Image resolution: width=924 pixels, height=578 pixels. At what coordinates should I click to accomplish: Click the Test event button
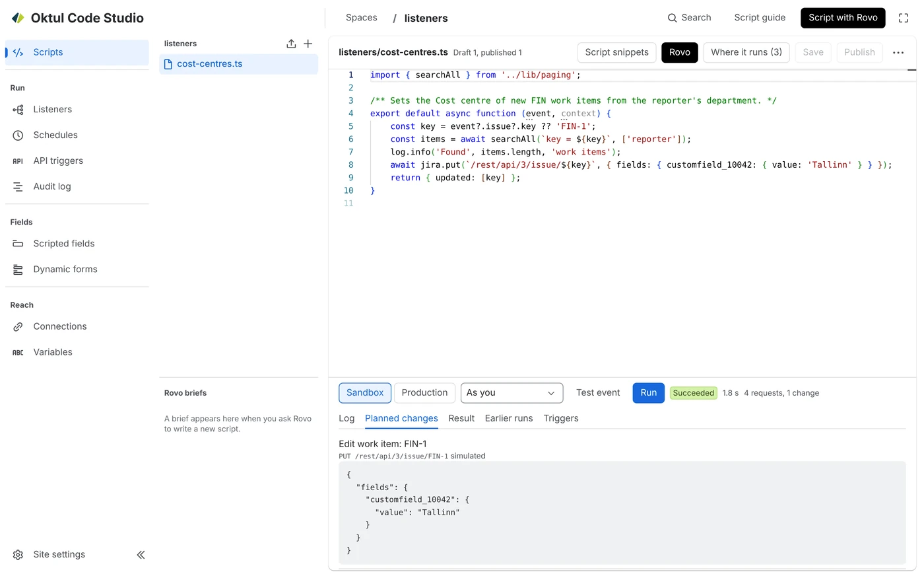598,393
